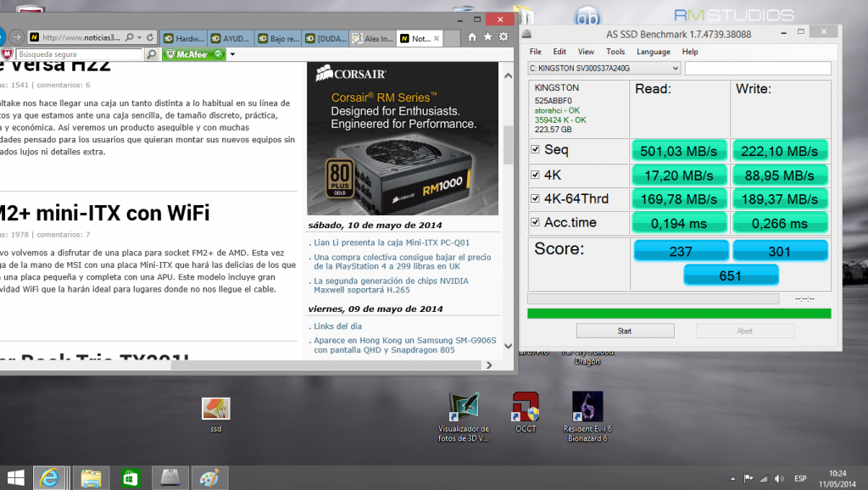868x490 pixels.
Task: Click AS SSD Benchmark taskbar icon
Action: [170, 478]
